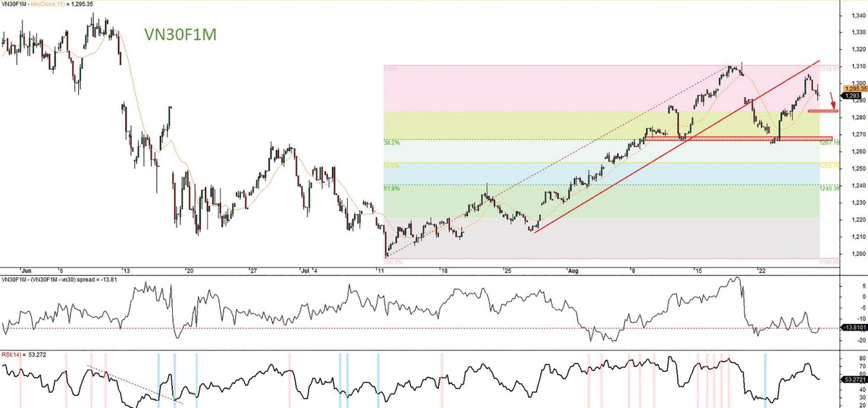Click the green VN30F1M chart title text
This screenshot has height=408, width=868.
[174, 33]
